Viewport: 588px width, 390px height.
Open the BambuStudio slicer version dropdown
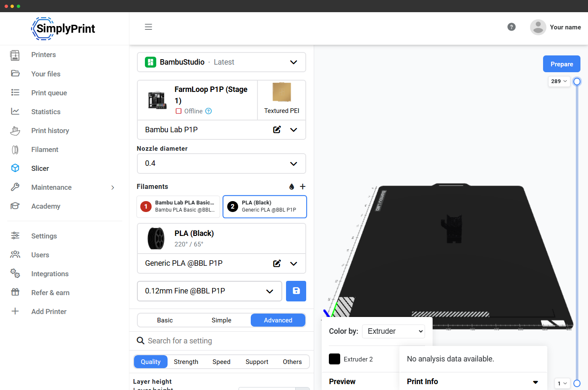click(x=221, y=62)
